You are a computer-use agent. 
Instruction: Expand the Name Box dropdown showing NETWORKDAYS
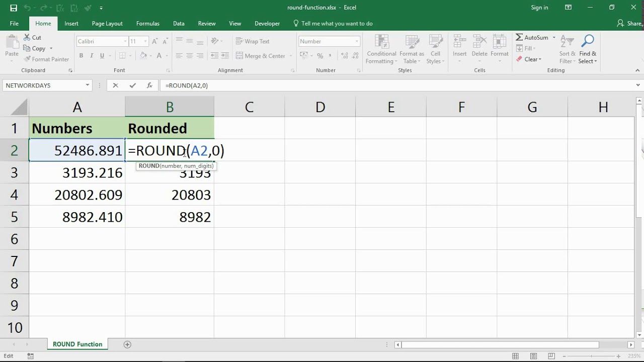pos(88,85)
